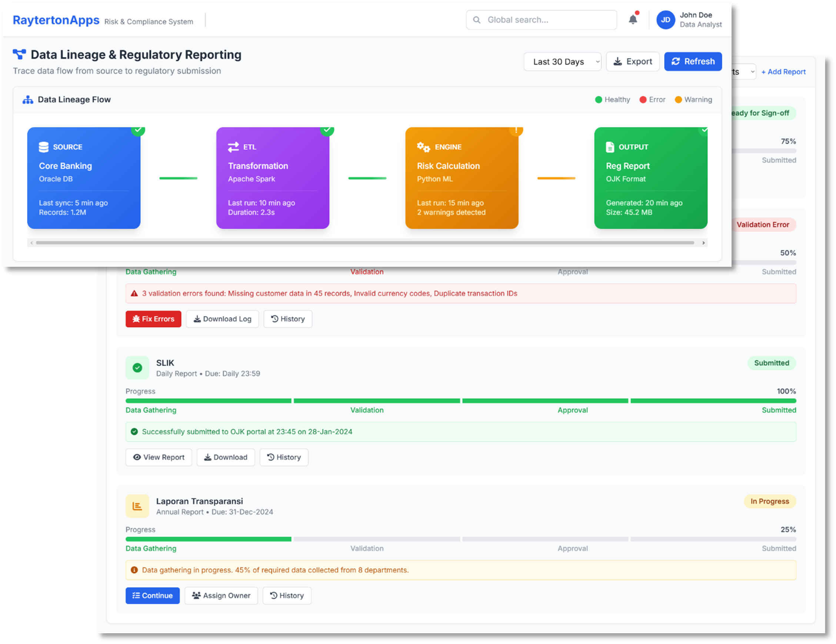Click the SLIK 100% progress bar
The image size is (836, 644).
(459, 401)
